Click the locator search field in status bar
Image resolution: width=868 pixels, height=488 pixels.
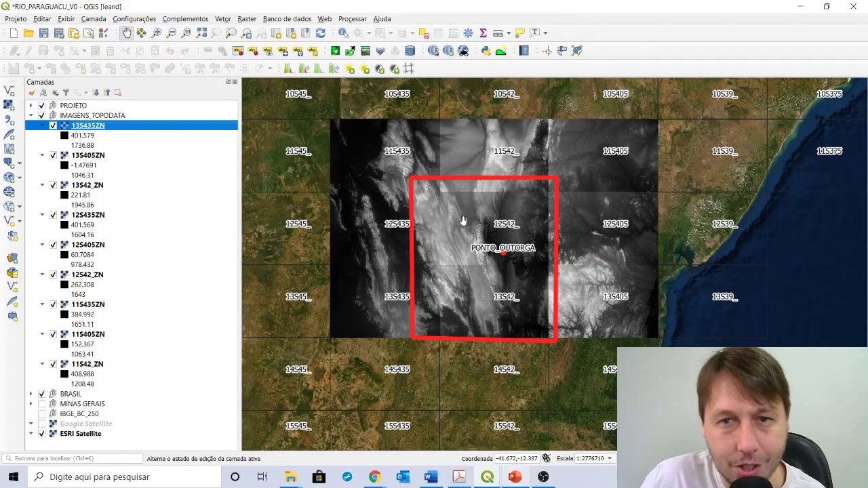[72, 459]
